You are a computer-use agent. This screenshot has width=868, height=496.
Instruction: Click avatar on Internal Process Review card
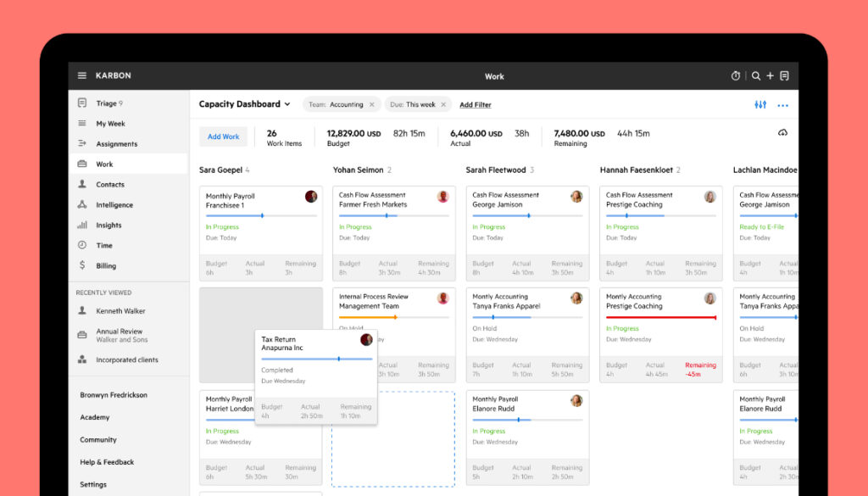[442, 298]
